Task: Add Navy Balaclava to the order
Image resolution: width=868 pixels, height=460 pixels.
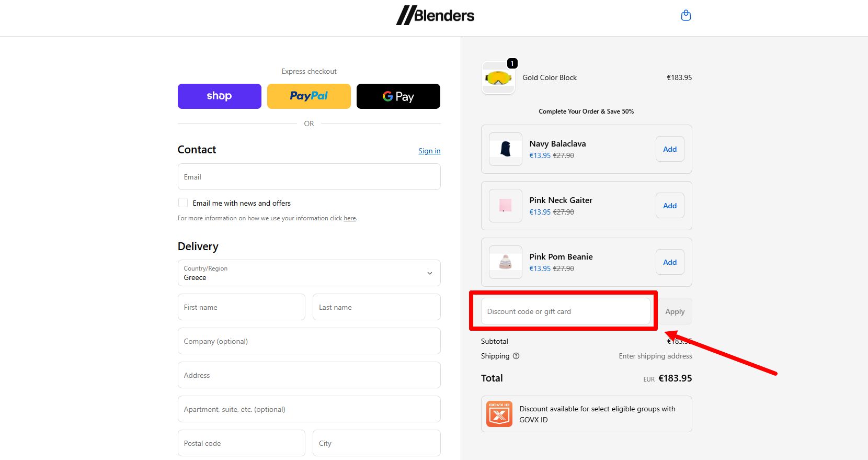Action: point(670,149)
